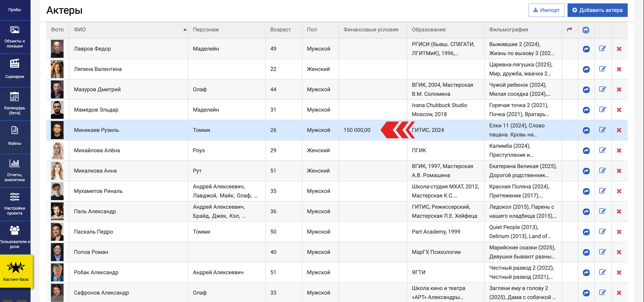Click ГИТИС, 2024 education cell
The height and width of the screenshot is (302, 644).
point(445,130)
